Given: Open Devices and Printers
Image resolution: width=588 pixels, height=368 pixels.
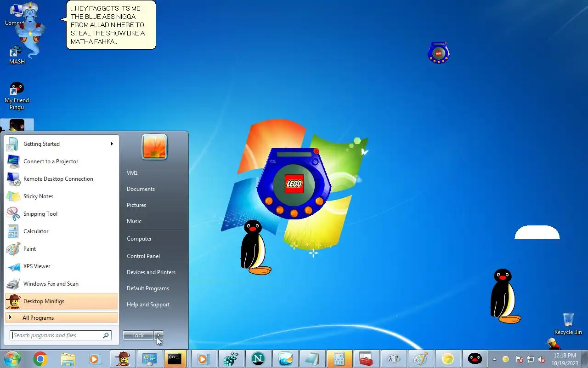Looking at the screenshot, I should coord(151,272).
